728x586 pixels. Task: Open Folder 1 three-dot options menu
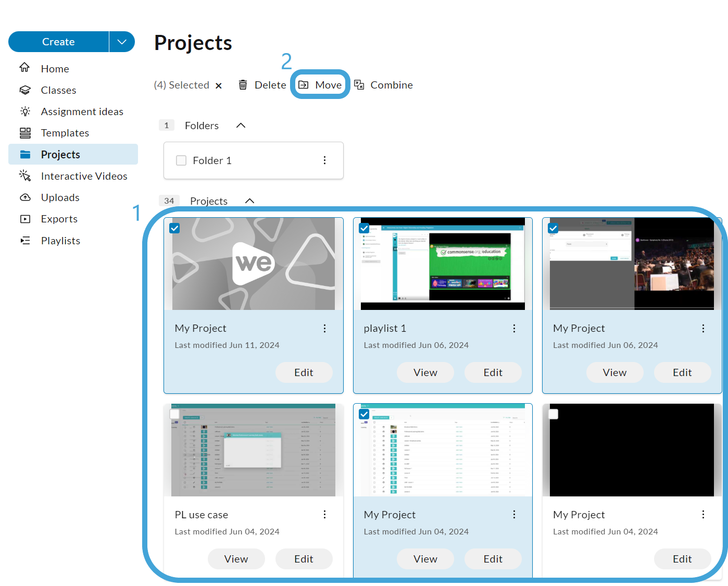(324, 160)
